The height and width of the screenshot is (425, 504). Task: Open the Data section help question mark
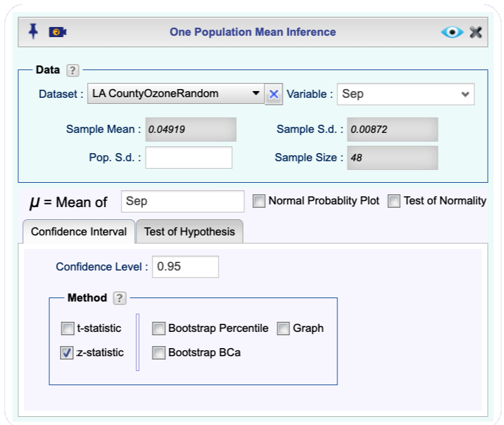click(x=73, y=70)
